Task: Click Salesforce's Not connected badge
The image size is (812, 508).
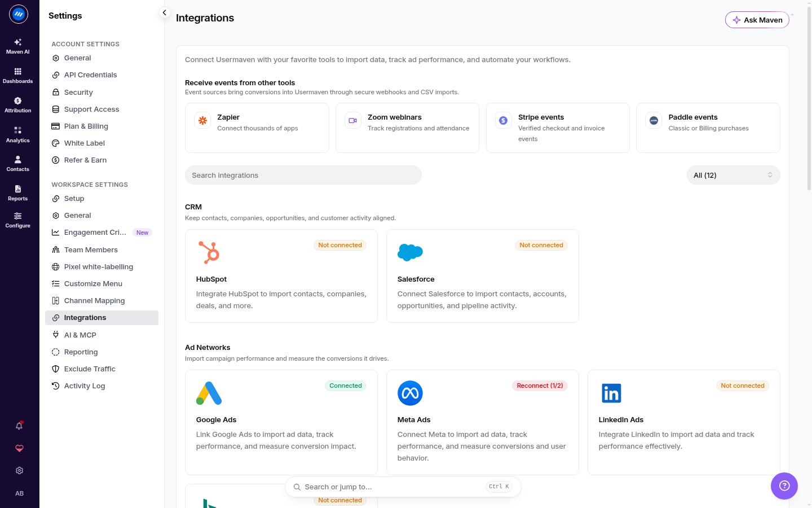Action: point(541,245)
